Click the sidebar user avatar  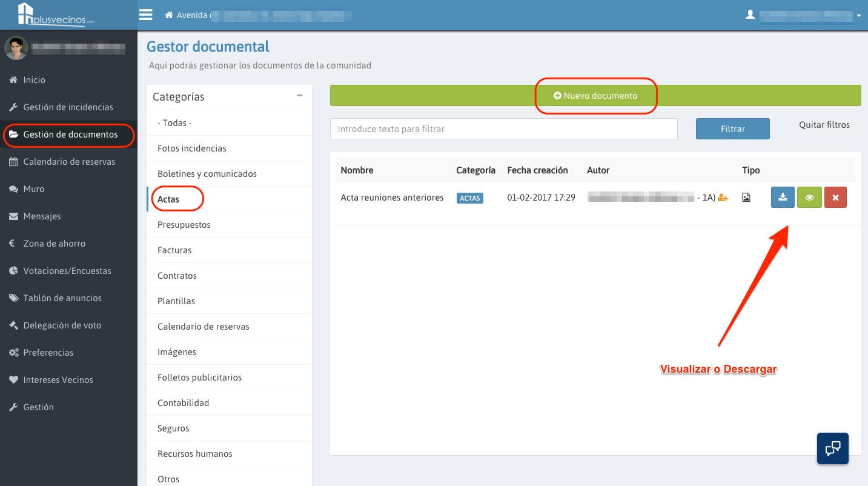click(x=16, y=48)
